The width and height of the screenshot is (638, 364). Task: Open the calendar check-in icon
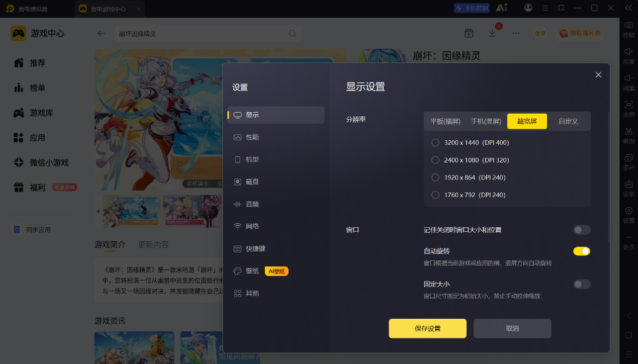coord(469,33)
